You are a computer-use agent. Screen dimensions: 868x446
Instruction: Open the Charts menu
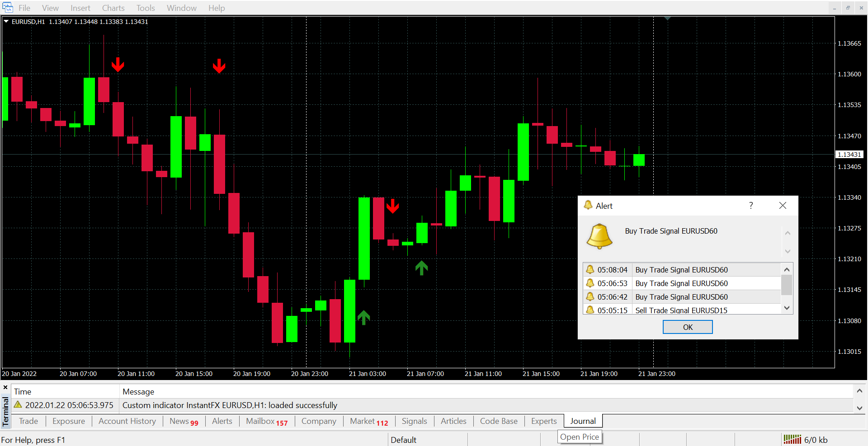113,8
